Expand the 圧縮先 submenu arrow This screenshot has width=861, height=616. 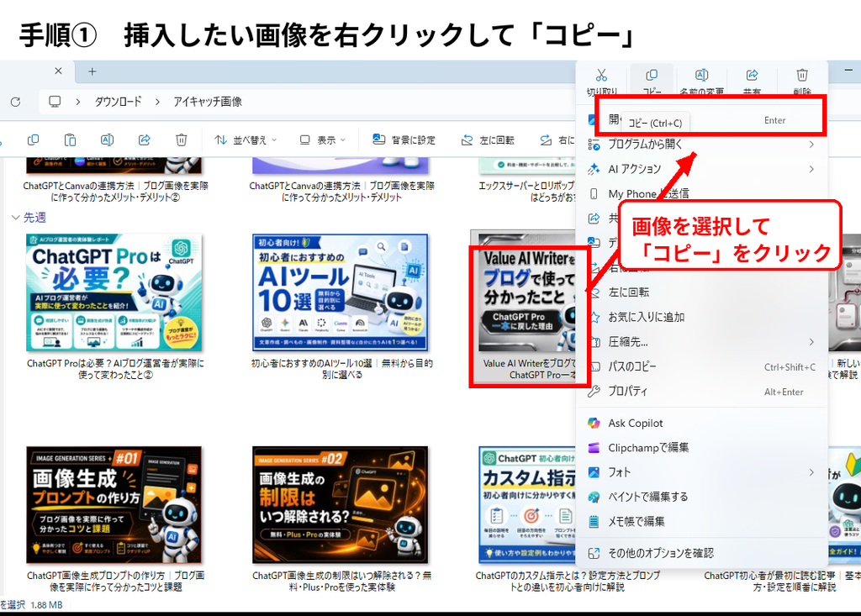coord(811,342)
